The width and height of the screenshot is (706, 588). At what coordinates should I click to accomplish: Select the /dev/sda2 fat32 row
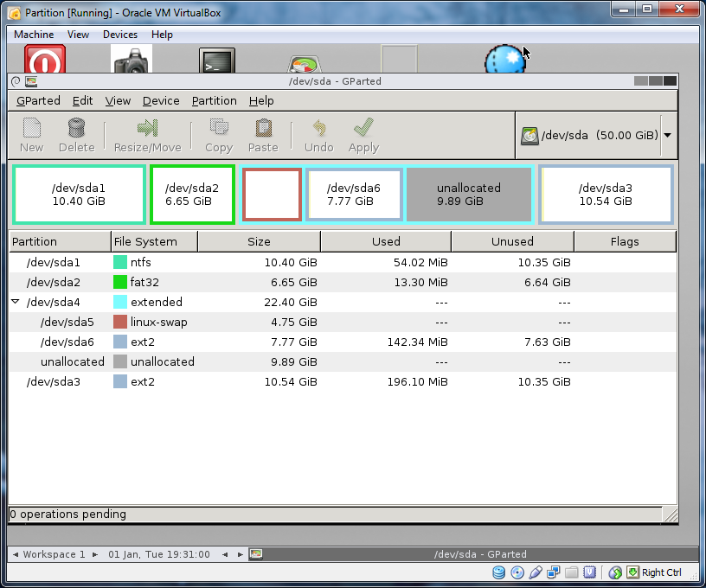[343, 282]
